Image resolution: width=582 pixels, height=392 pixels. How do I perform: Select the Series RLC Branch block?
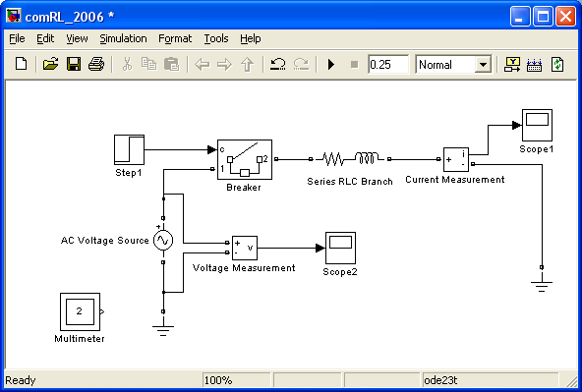point(350,159)
